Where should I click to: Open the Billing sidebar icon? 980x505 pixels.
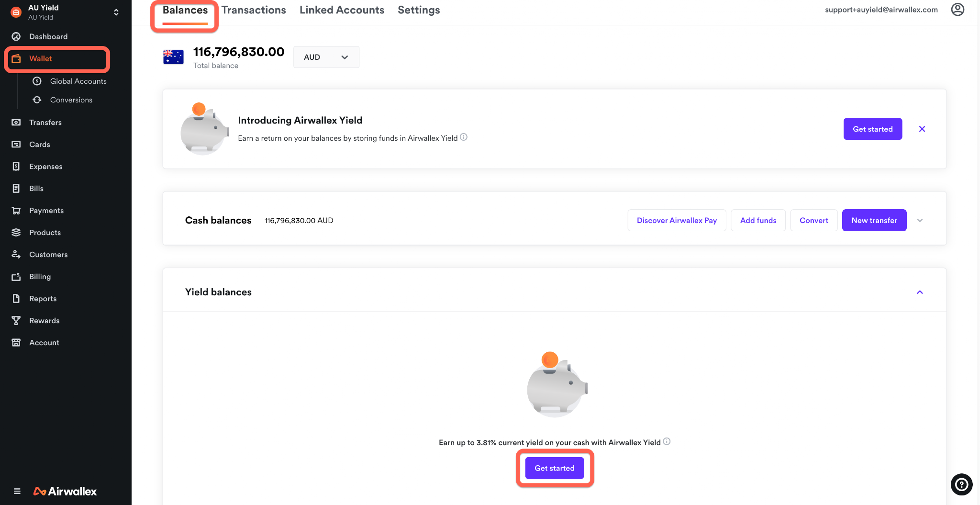(x=16, y=276)
